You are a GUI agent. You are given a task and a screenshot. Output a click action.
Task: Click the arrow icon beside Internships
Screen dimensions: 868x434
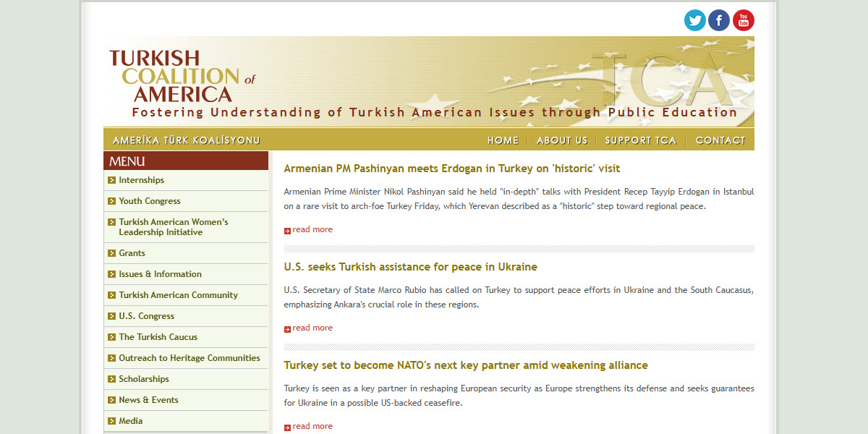coord(111,180)
